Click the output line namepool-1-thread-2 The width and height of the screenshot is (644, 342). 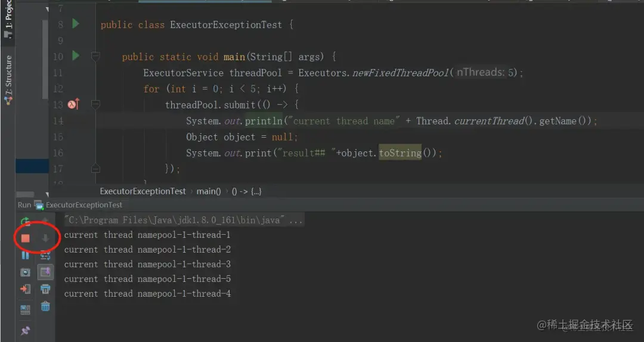pyautogui.click(x=147, y=250)
